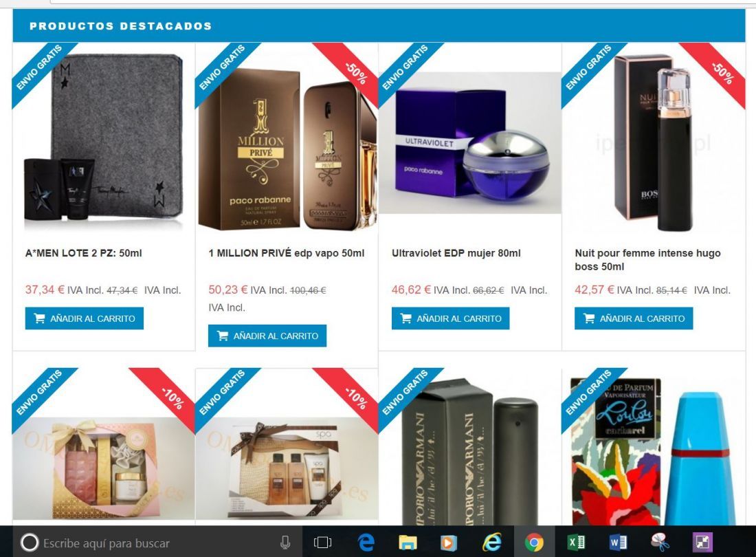Click the Ultraviolet Paco Rabanne product image
756x557 pixels.
469,143
